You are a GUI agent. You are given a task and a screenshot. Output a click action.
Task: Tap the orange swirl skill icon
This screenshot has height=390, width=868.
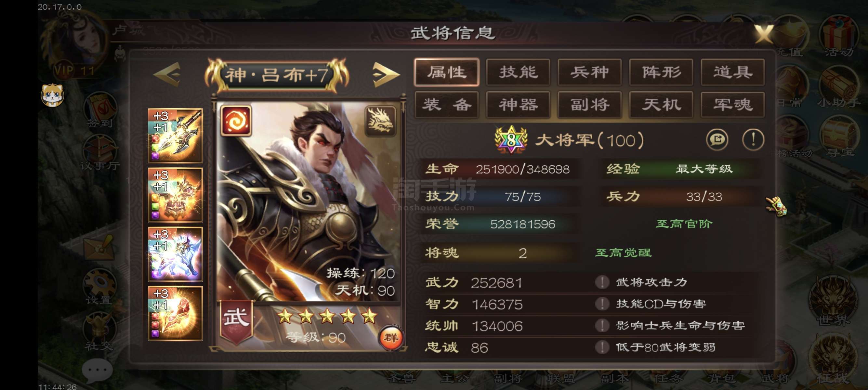[236, 121]
